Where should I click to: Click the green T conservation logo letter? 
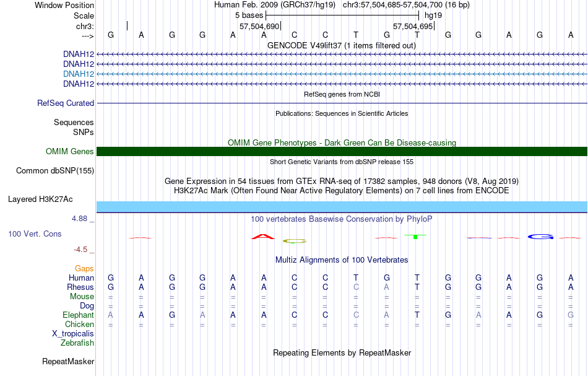tap(415, 237)
